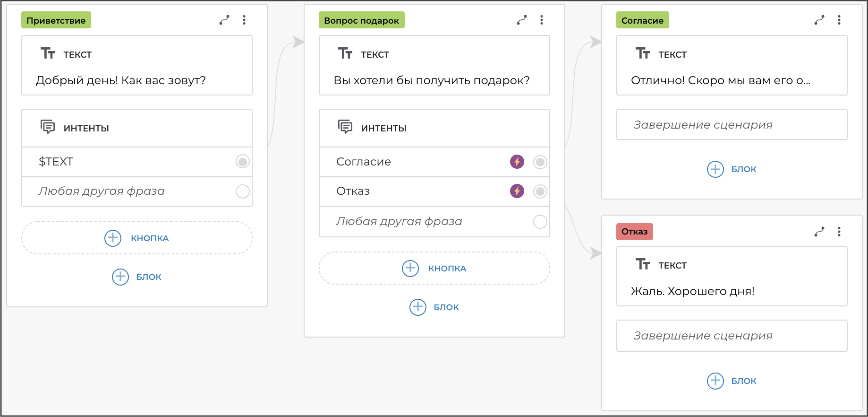Select the Согласие intent connector circle
868x417 pixels.
(540, 162)
